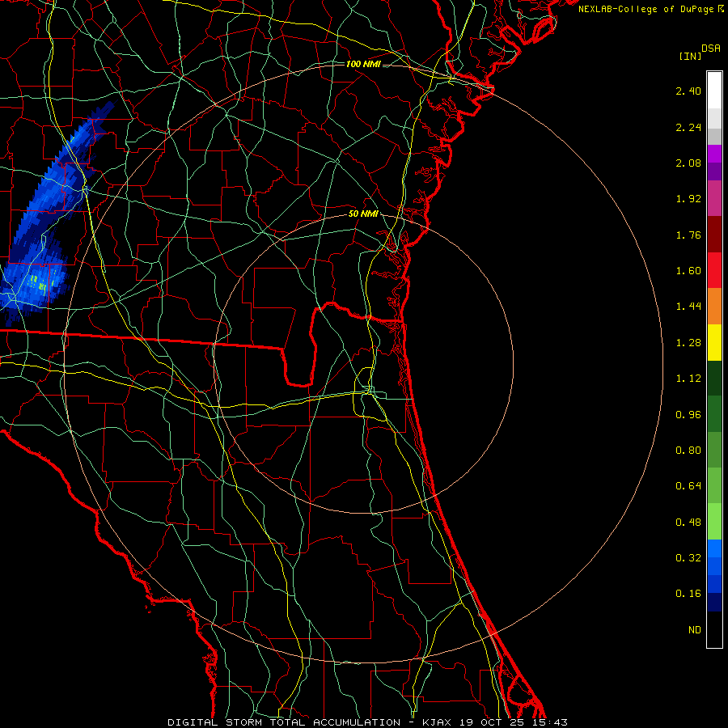Select the 0.96 legend value
Image resolution: width=728 pixels, height=728 pixels.
pyautogui.click(x=688, y=415)
